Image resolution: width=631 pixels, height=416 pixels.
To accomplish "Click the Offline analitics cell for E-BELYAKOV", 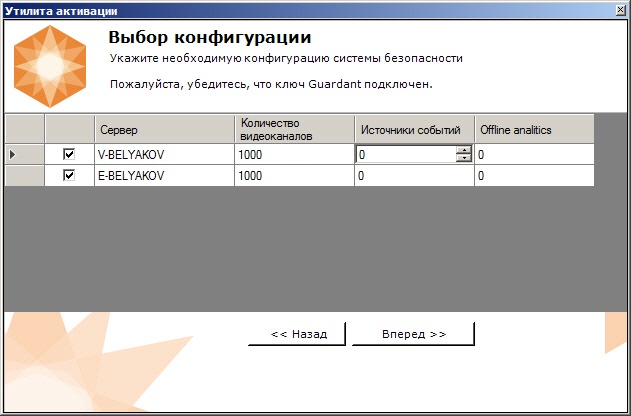I will (x=533, y=175).
